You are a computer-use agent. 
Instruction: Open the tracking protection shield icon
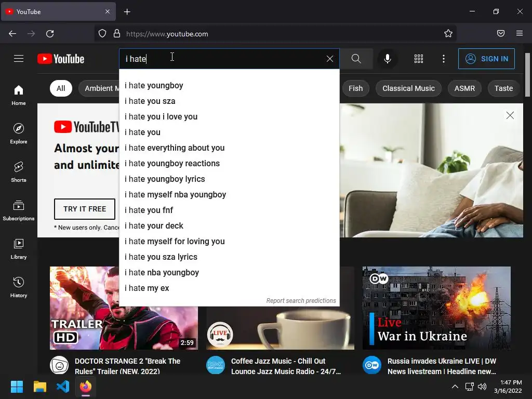[102, 34]
